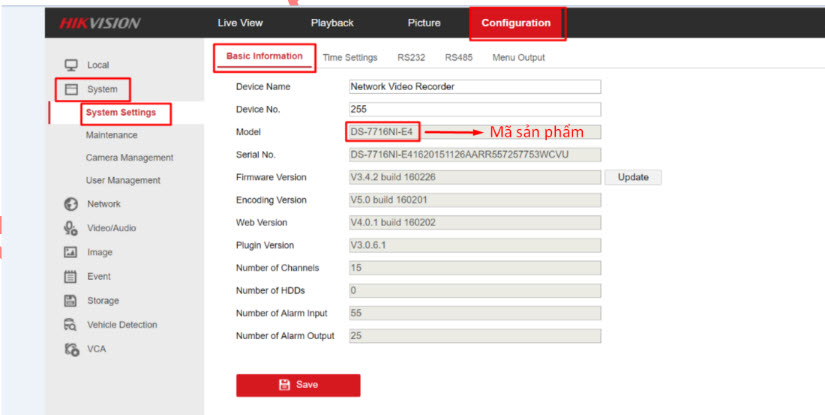Click the VCA icon in sidebar
825x415 pixels.
[x=71, y=349]
